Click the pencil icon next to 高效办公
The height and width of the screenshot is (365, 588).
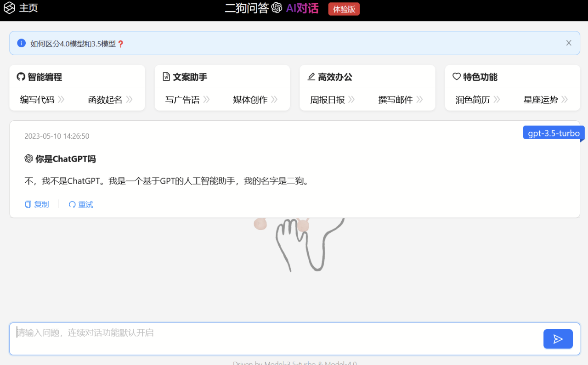(x=311, y=77)
